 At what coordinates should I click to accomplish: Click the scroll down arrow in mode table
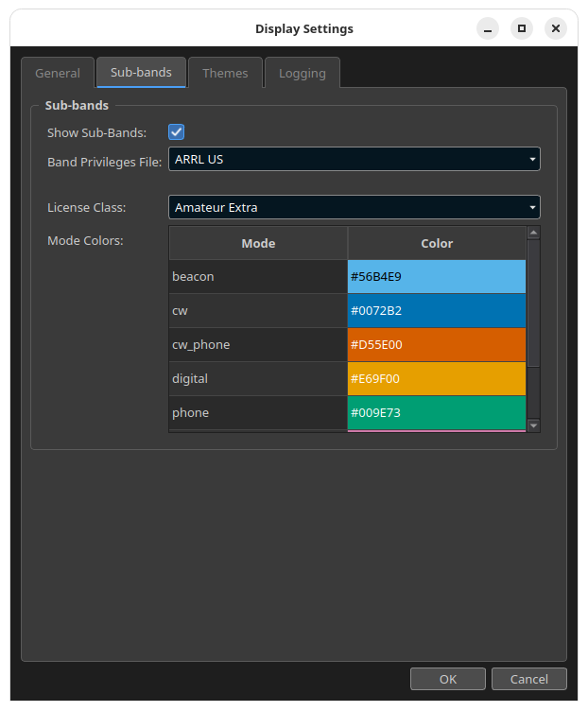pyautogui.click(x=533, y=425)
